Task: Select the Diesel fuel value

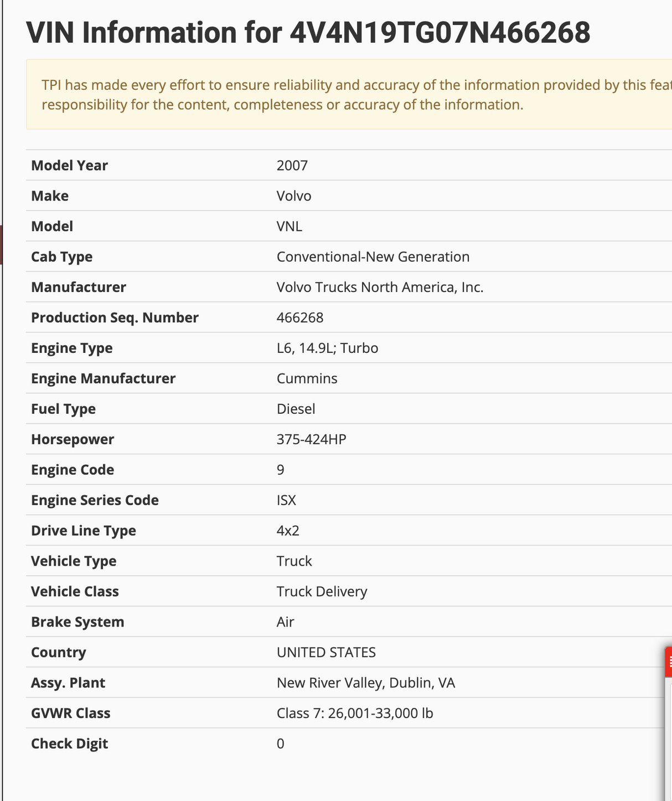Action: coord(296,409)
